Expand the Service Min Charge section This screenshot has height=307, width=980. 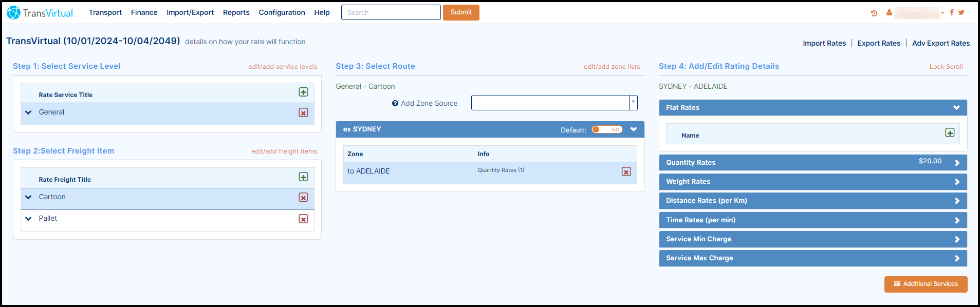pyautogui.click(x=957, y=239)
